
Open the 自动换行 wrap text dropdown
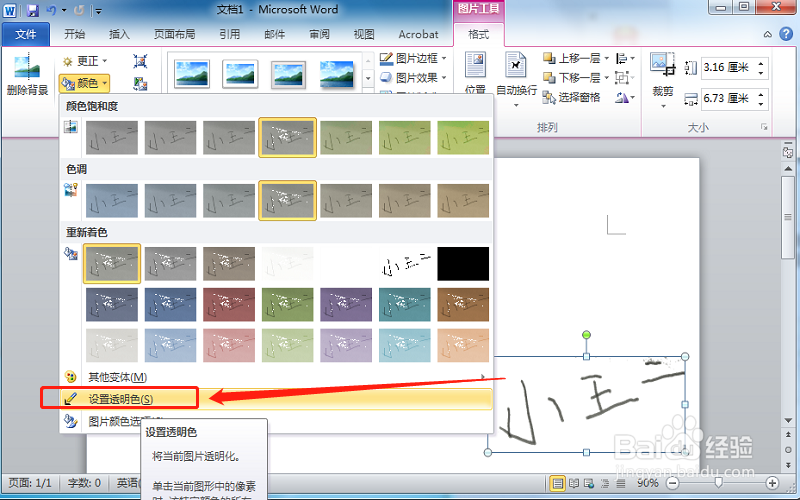point(516,79)
